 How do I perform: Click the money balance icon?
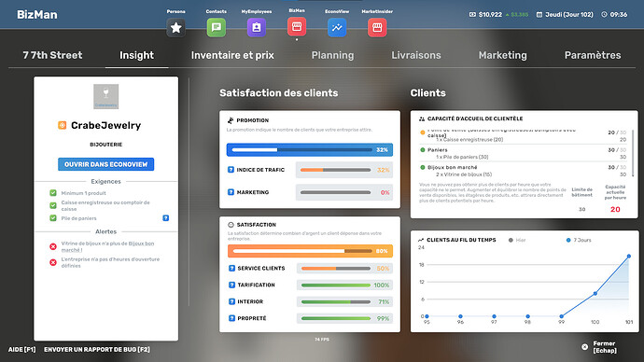point(472,14)
